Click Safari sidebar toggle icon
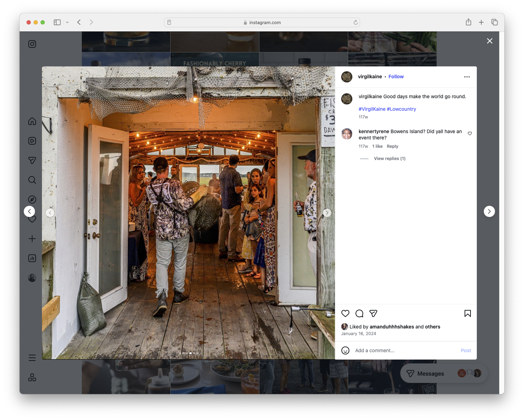The image size is (524, 420). pos(57,22)
